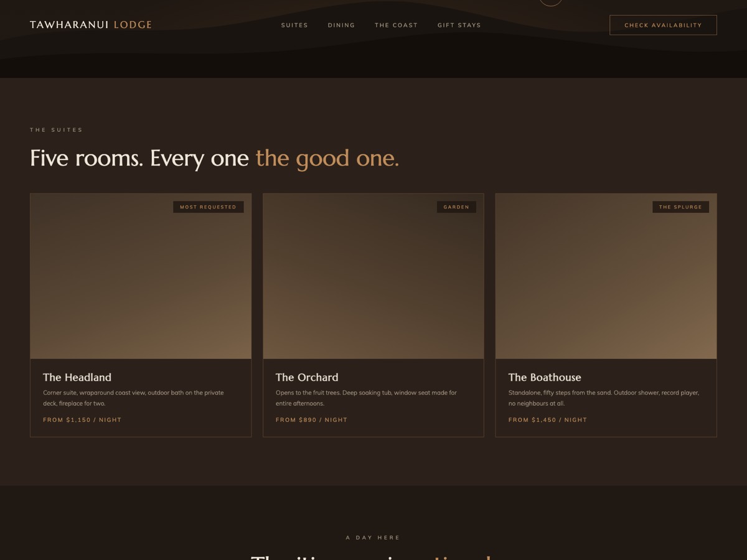Click the Garden badge
The image size is (747, 560).
(456, 207)
